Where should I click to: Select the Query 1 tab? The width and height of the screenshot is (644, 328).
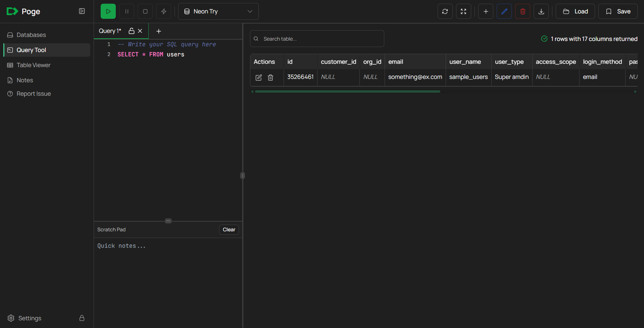109,31
